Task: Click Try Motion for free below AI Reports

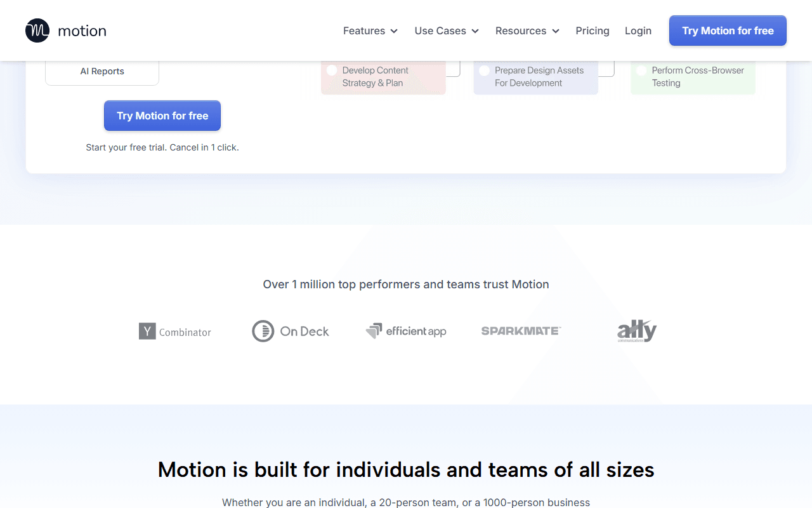Action: pyautogui.click(x=162, y=116)
